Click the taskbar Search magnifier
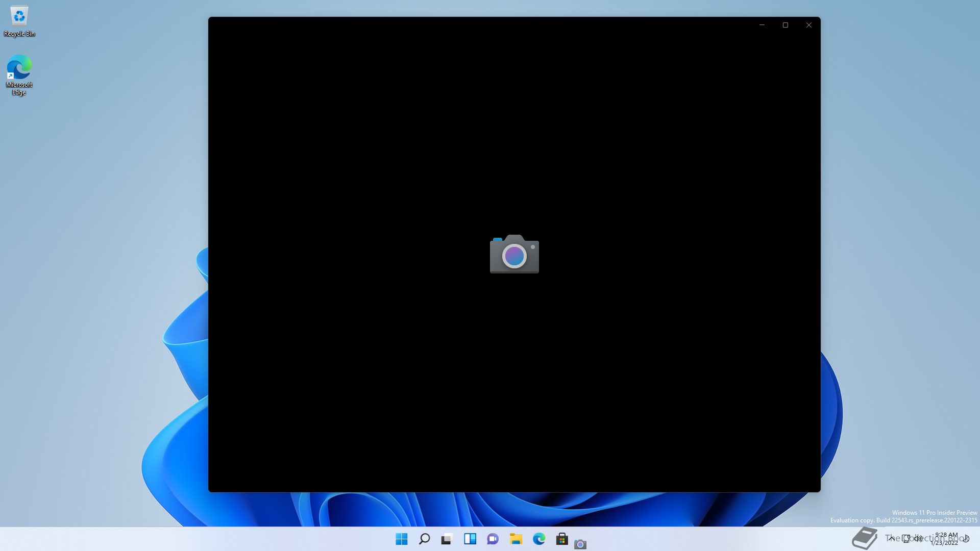 (424, 539)
